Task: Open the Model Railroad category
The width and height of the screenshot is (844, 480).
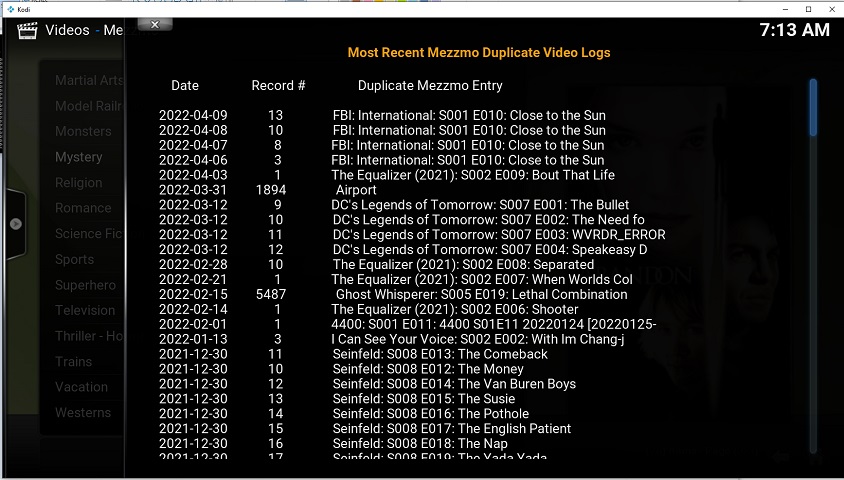Action: (x=89, y=106)
